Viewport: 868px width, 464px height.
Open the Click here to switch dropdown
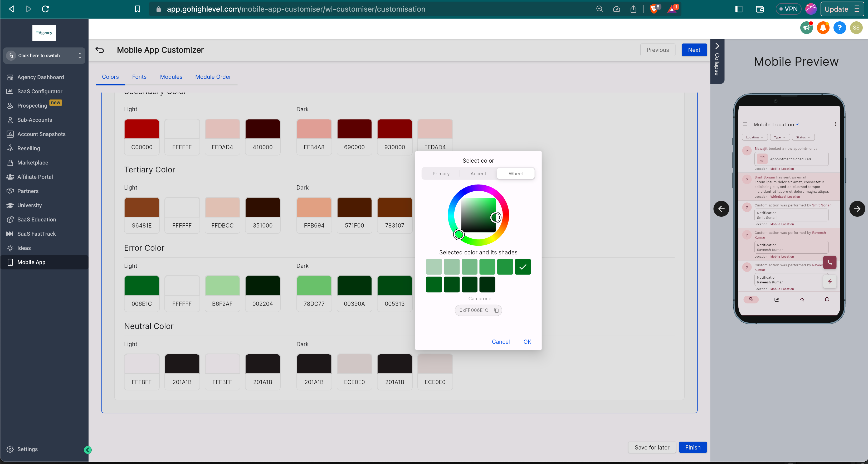[44, 56]
